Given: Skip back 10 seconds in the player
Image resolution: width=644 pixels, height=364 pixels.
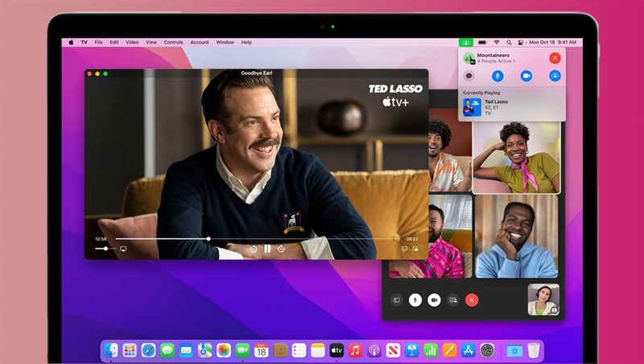Looking at the screenshot, I should [x=254, y=249].
